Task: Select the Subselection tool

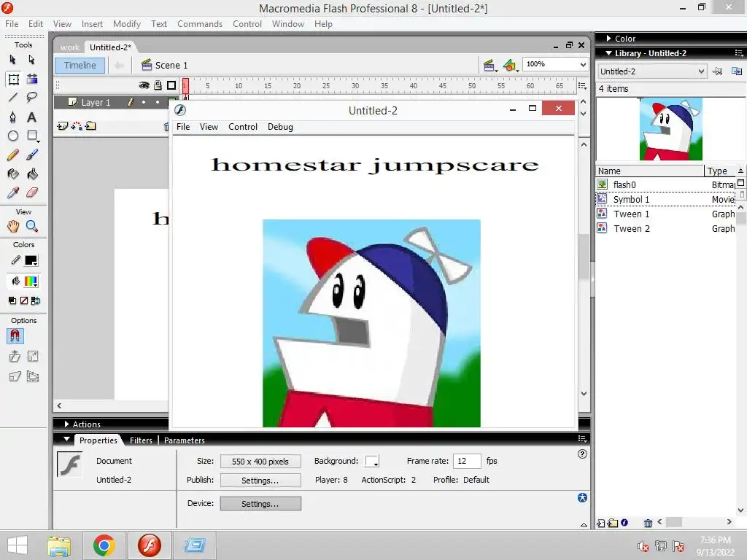Action: (x=31, y=60)
